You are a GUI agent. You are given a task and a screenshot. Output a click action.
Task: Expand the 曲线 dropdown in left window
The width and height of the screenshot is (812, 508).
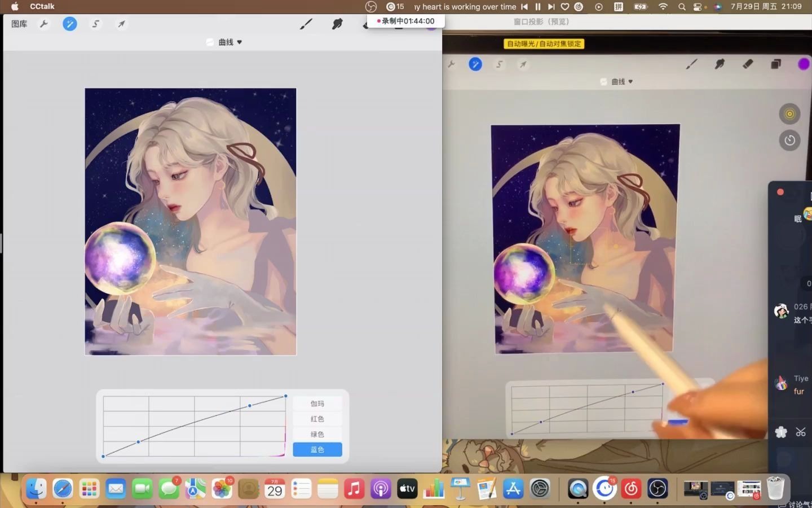(x=230, y=42)
